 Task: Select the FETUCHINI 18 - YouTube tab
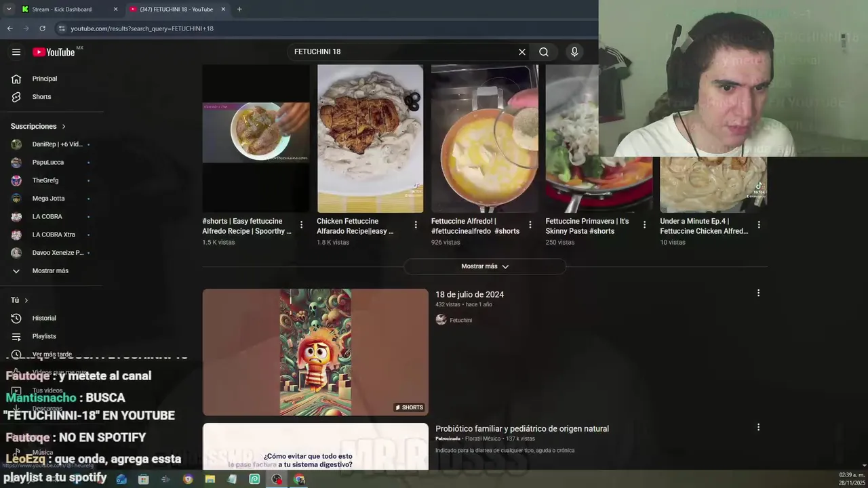tap(176, 9)
